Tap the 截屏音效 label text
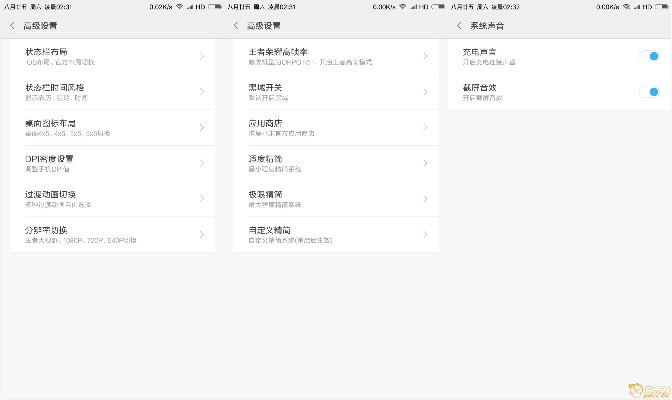The height and width of the screenshot is (400, 672). click(x=478, y=88)
